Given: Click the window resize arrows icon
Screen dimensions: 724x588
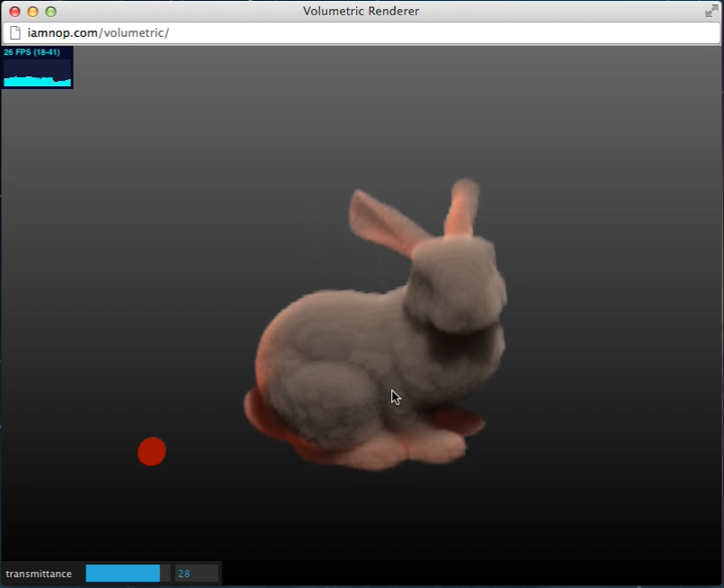Looking at the screenshot, I should coord(710,12).
